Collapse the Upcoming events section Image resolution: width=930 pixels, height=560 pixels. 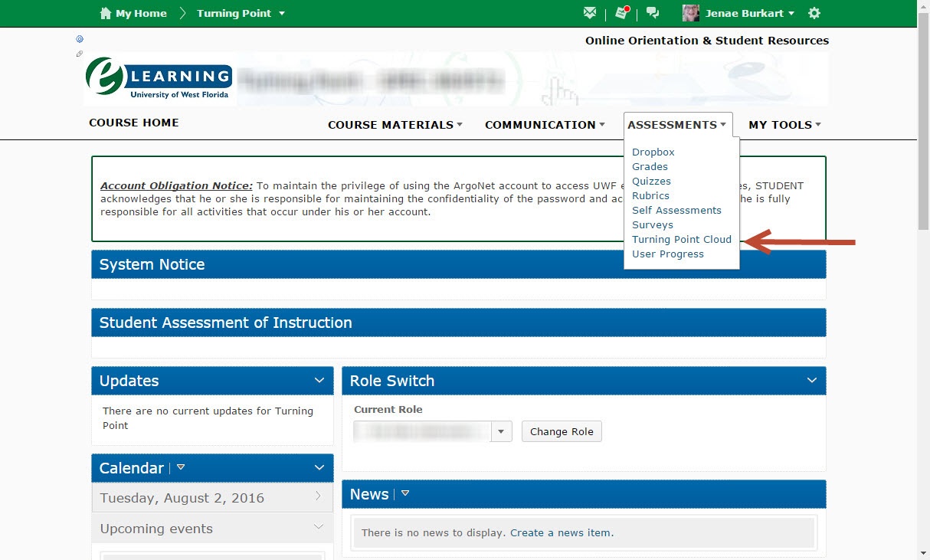tap(319, 527)
